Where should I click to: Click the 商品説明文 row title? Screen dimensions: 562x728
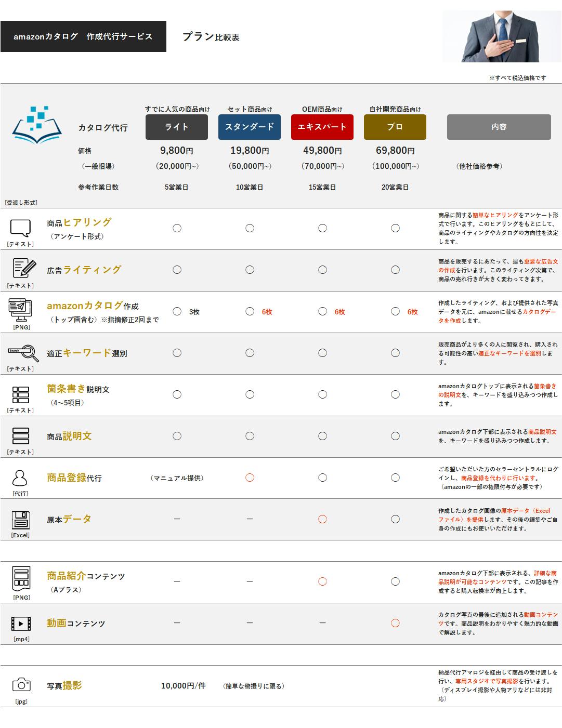click(69, 436)
